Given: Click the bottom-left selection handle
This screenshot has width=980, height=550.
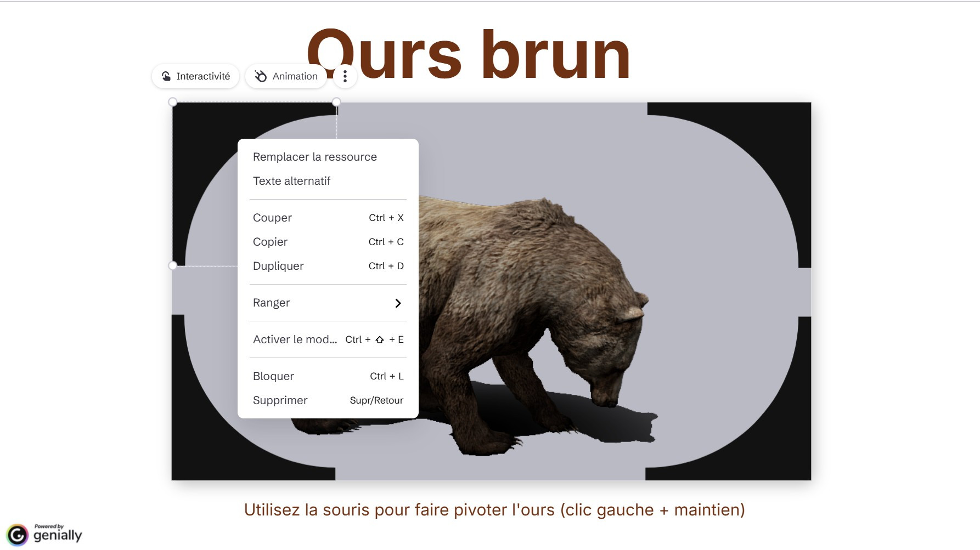Looking at the screenshot, I should pyautogui.click(x=173, y=265).
